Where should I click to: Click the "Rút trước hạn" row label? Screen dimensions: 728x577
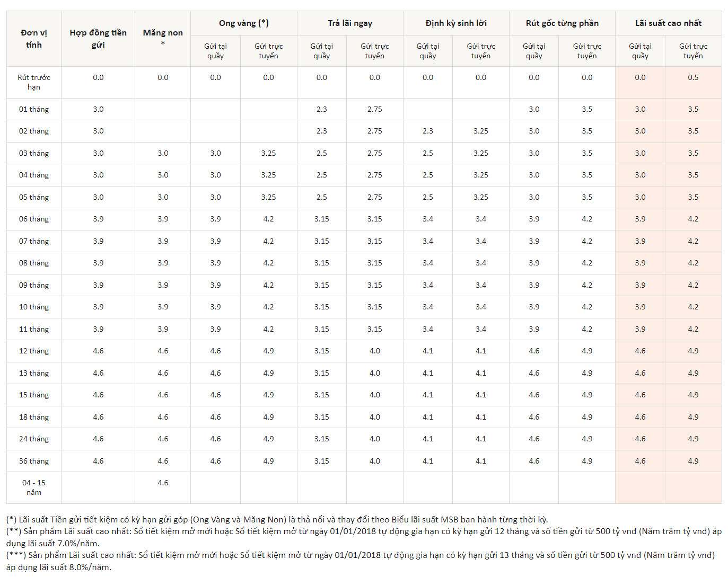tap(33, 82)
